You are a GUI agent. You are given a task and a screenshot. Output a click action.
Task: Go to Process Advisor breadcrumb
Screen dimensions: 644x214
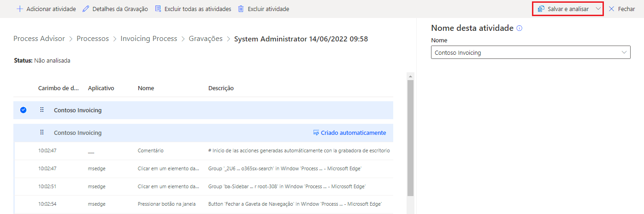[x=39, y=39]
